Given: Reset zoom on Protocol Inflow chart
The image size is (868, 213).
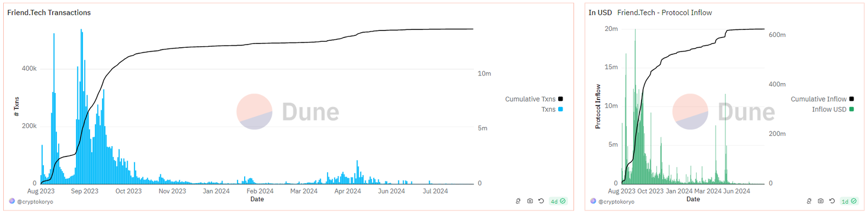Looking at the screenshot, I should (832, 201).
